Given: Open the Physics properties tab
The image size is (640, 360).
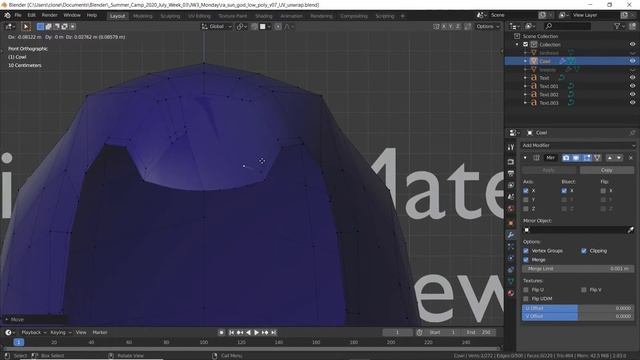Looking at the screenshot, I should (511, 258).
